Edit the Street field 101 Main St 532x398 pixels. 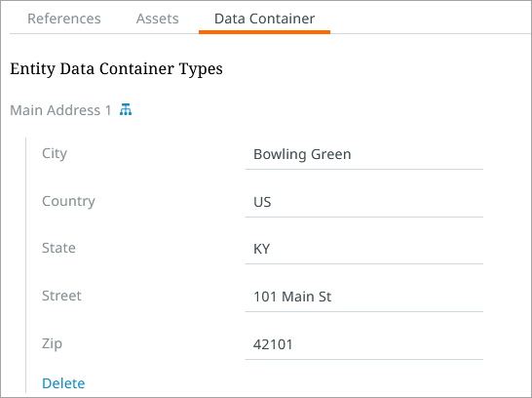click(x=364, y=298)
